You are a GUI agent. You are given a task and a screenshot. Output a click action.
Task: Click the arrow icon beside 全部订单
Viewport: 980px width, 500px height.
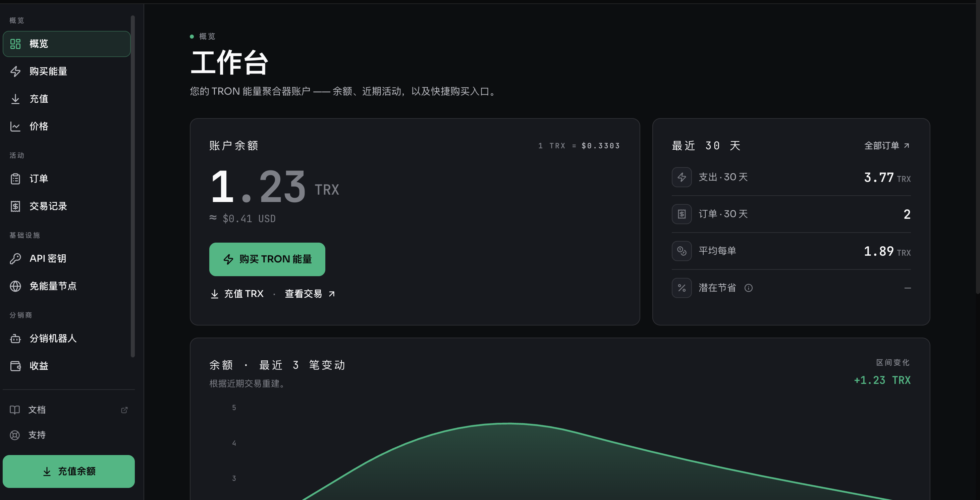(907, 145)
